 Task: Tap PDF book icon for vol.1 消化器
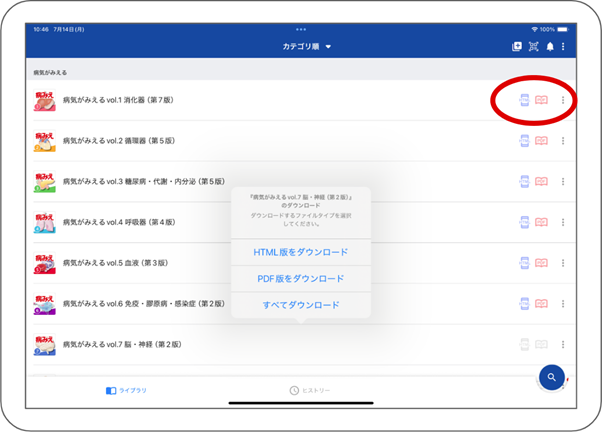pos(541,100)
